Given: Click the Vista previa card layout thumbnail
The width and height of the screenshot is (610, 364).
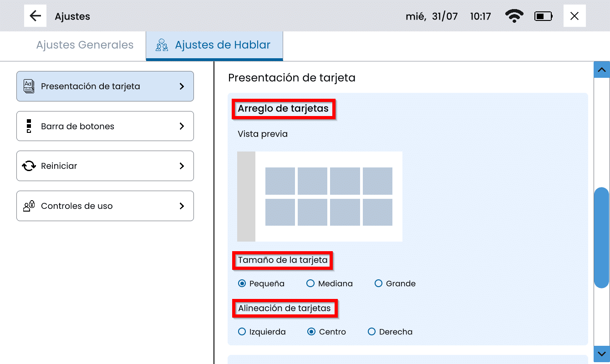Looking at the screenshot, I should click(320, 196).
